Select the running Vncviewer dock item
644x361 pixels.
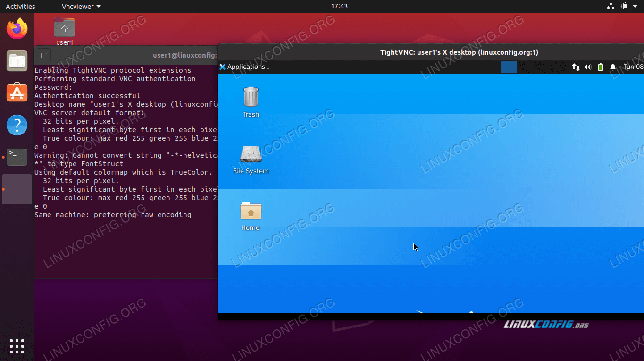pyautogui.click(x=17, y=189)
